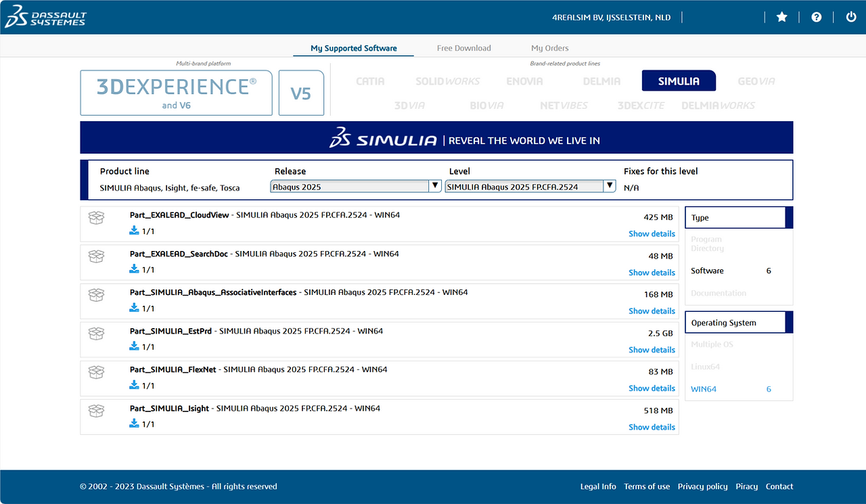Screen dimensions: 866x504
Task: Show details for Part_EXALEAD_SearchDoc
Action: 652,273
